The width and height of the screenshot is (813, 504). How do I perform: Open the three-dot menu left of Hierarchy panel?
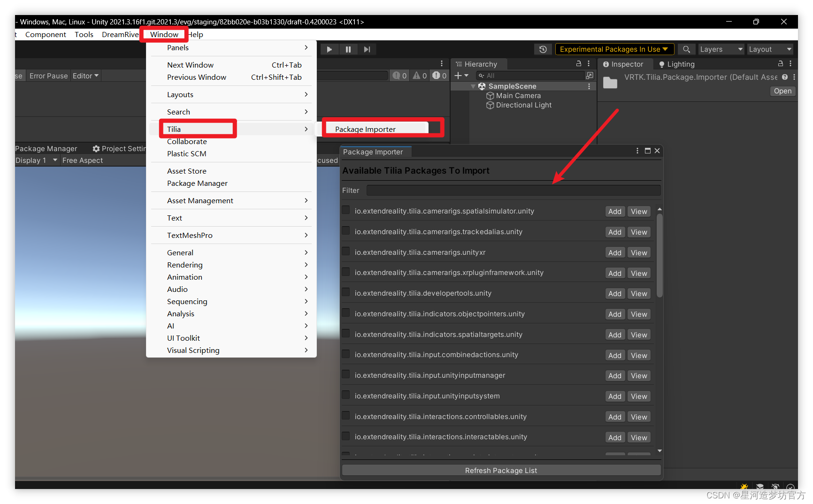tap(442, 63)
